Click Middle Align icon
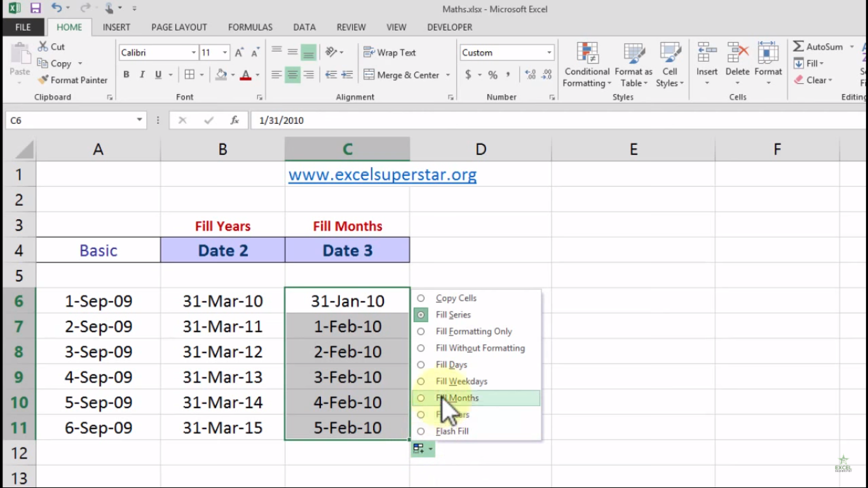The image size is (868, 488). (292, 52)
